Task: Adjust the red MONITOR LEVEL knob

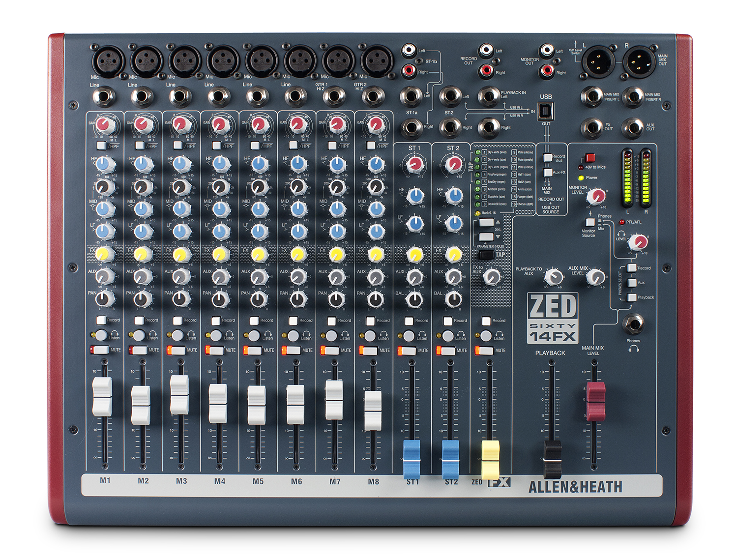Action: [x=596, y=197]
